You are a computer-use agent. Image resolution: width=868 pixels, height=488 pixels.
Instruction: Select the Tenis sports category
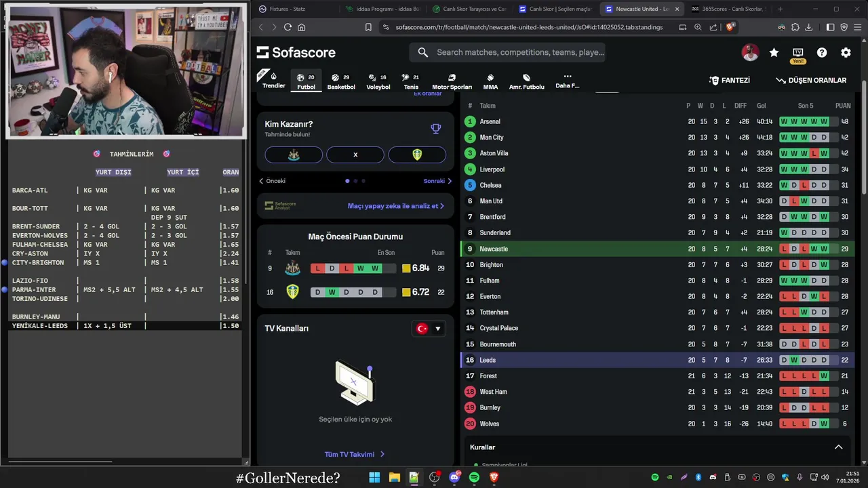411,81
